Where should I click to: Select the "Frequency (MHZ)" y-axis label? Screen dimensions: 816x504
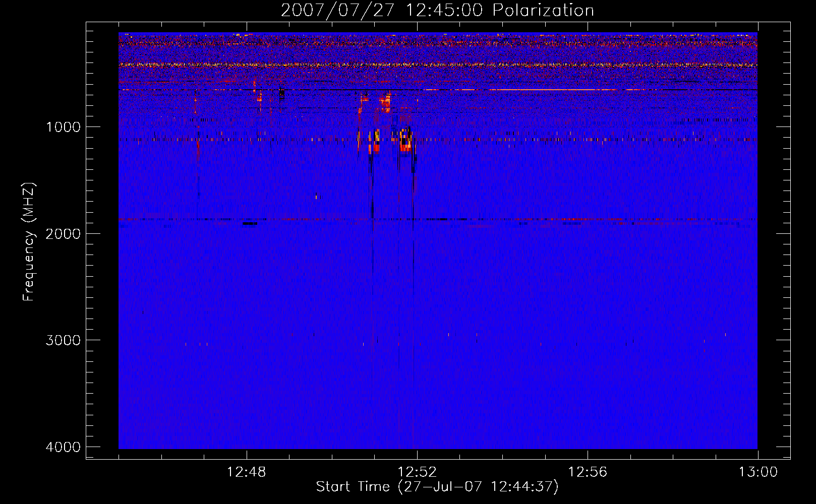tap(29, 241)
